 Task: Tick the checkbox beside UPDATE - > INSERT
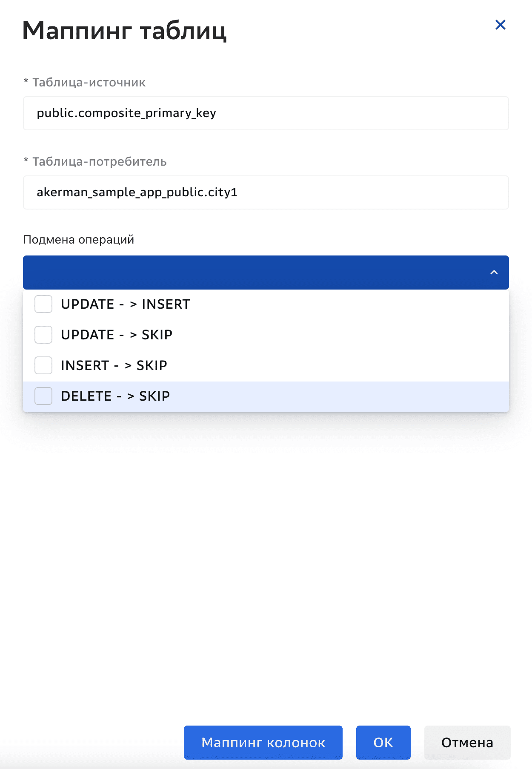coord(43,304)
